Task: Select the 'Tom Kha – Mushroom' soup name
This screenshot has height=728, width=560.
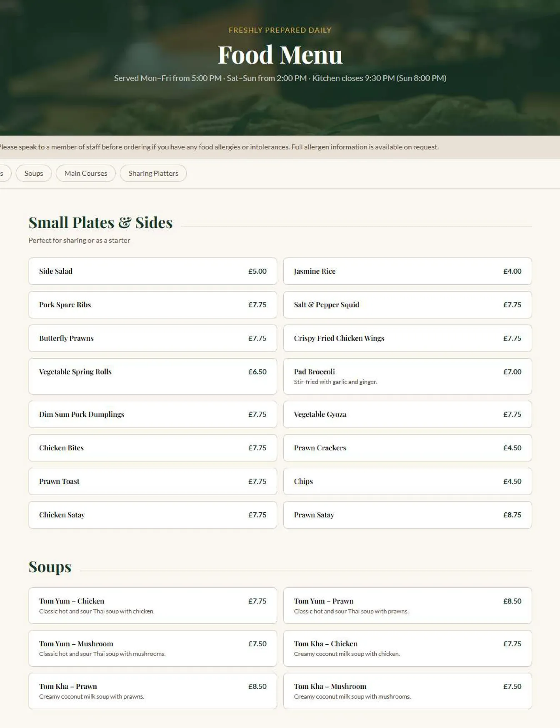Action: point(330,686)
